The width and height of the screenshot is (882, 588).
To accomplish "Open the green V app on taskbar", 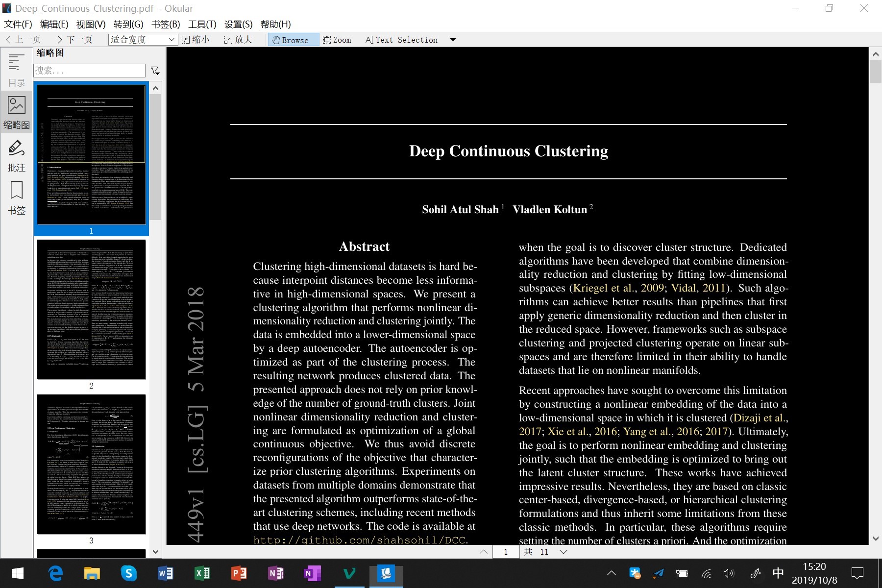I will (349, 573).
